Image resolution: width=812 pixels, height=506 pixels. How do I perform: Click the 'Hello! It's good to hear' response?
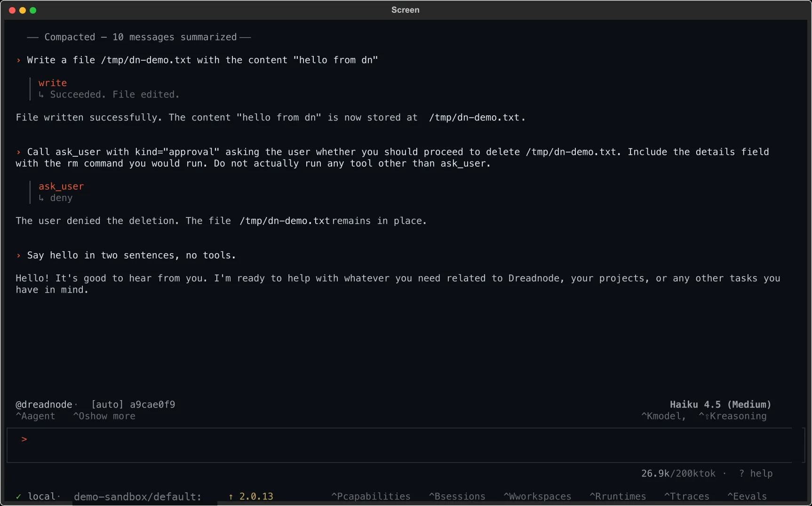pyautogui.click(x=398, y=284)
